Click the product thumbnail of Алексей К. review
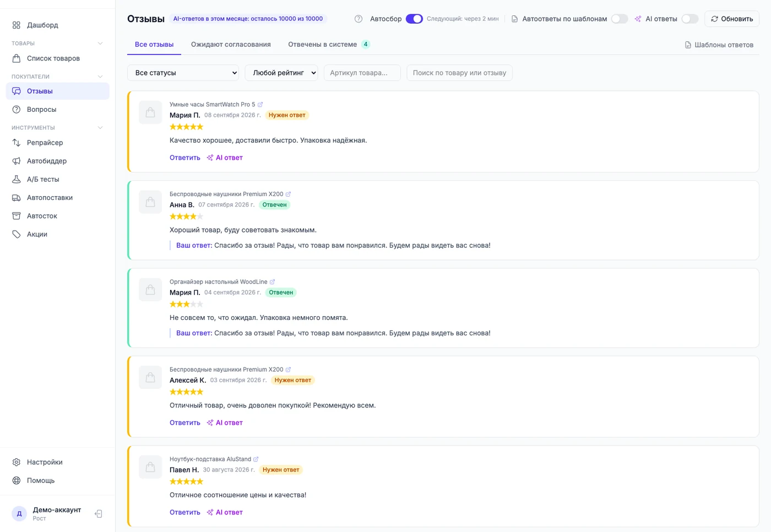Viewport: 771px width, 532px height. pyautogui.click(x=150, y=377)
